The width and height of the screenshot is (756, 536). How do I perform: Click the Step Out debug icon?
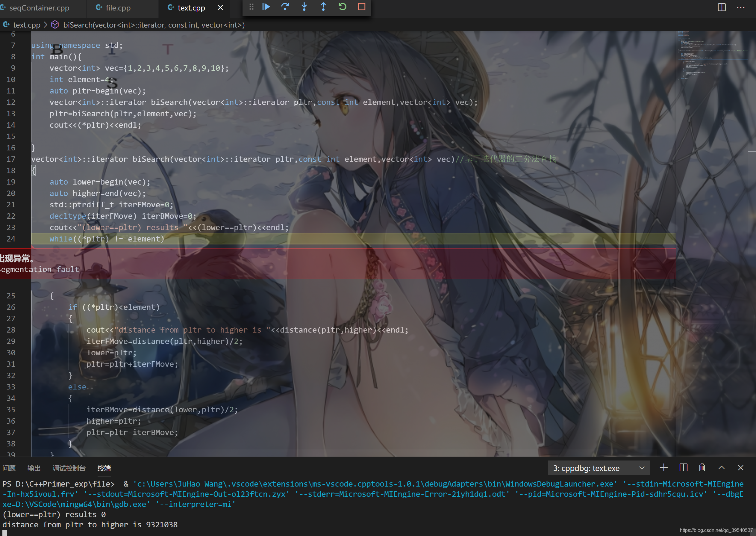pos(323,7)
